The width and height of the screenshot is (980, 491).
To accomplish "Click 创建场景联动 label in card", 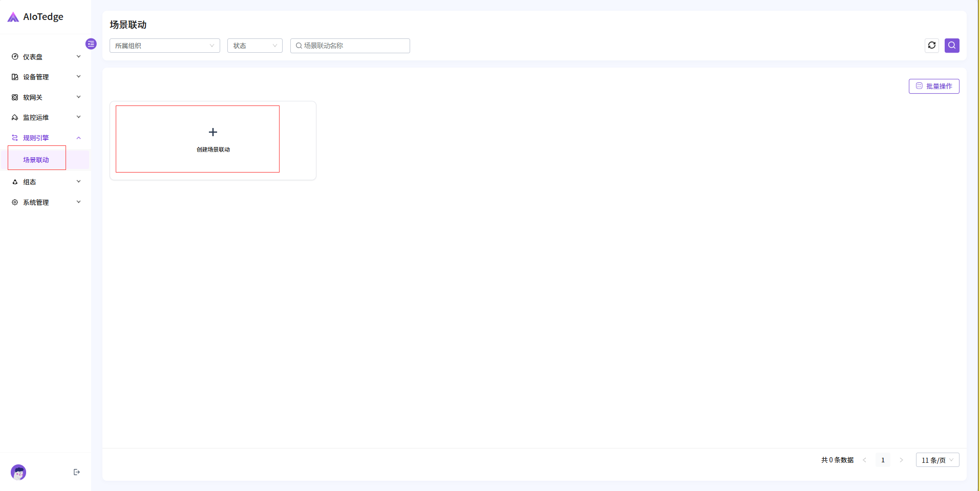I will coord(213,150).
